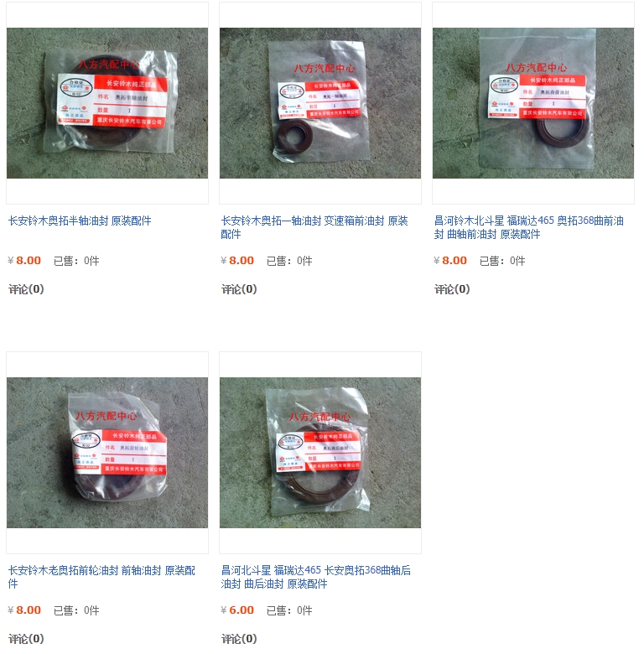
Task: Click the ¥8.00 price of 前轮油封
Action: tap(24, 610)
